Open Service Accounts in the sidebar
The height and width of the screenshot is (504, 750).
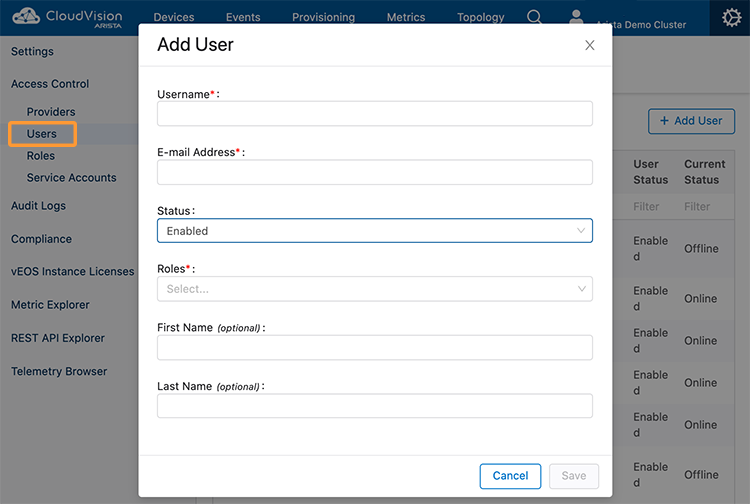71,178
